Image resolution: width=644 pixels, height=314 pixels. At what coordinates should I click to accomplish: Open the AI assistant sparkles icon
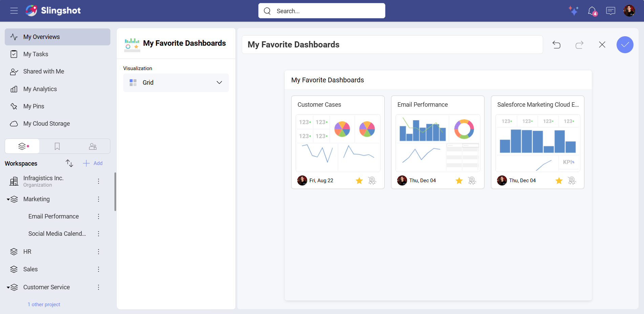(x=574, y=11)
